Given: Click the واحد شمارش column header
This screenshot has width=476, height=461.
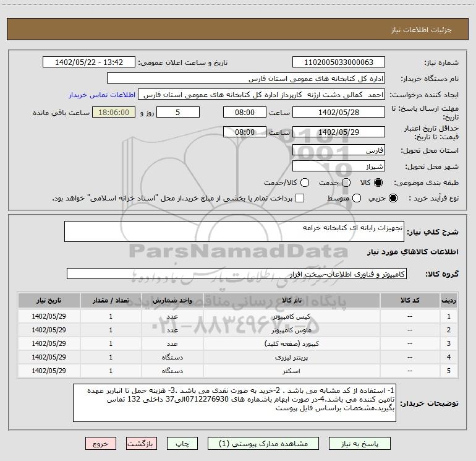Looking at the screenshot, I should (172, 300).
